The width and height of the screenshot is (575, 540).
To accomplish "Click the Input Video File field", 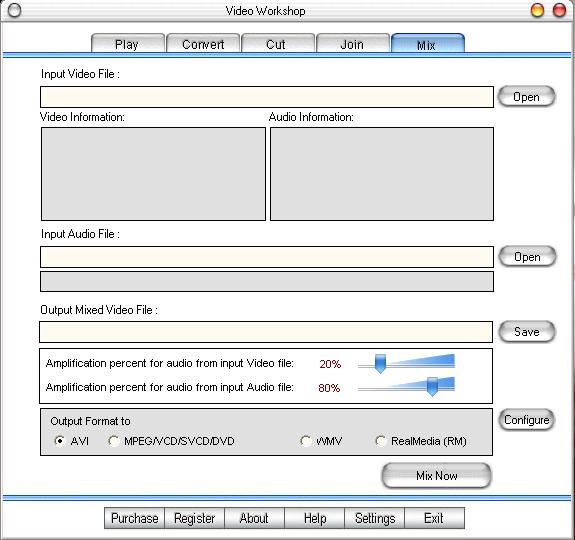I will (x=267, y=97).
